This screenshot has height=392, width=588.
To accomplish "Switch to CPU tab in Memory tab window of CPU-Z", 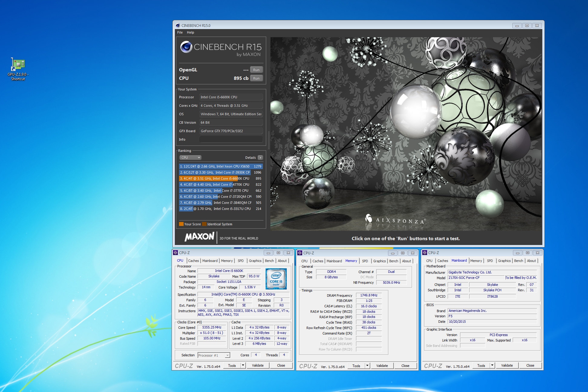I will pyautogui.click(x=304, y=261).
